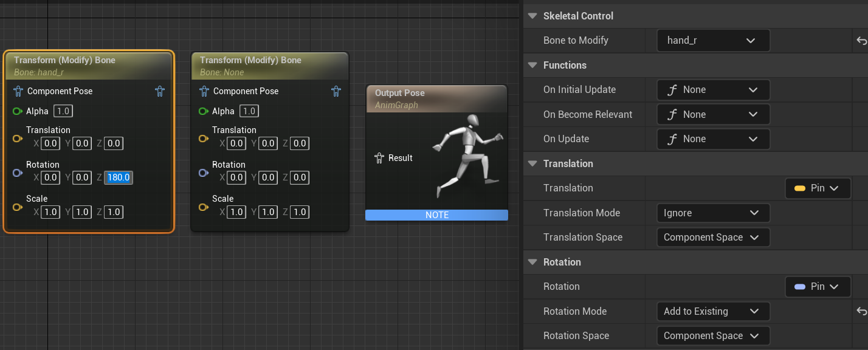Click Scale Z field on Bone: None node

(x=300, y=212)
